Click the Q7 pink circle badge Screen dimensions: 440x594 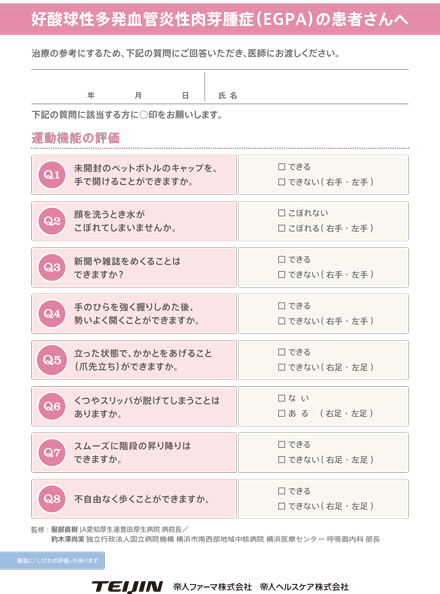coord(52,452)
